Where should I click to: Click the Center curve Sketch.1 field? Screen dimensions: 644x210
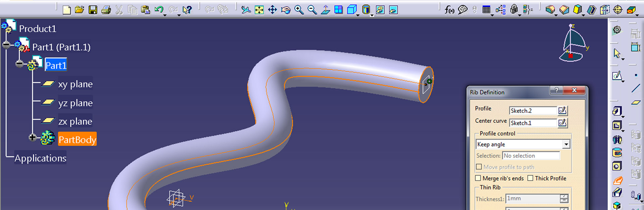(533, 123)
